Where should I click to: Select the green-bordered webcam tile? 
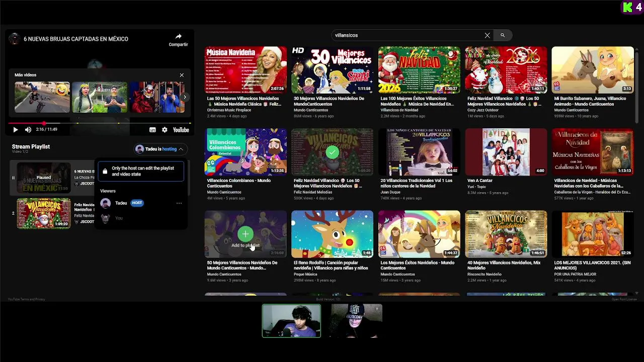(x=291, y=321)
